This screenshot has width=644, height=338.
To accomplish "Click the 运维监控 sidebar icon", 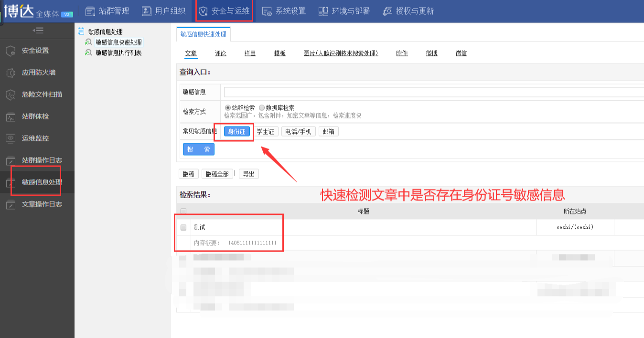I will 11,138.
